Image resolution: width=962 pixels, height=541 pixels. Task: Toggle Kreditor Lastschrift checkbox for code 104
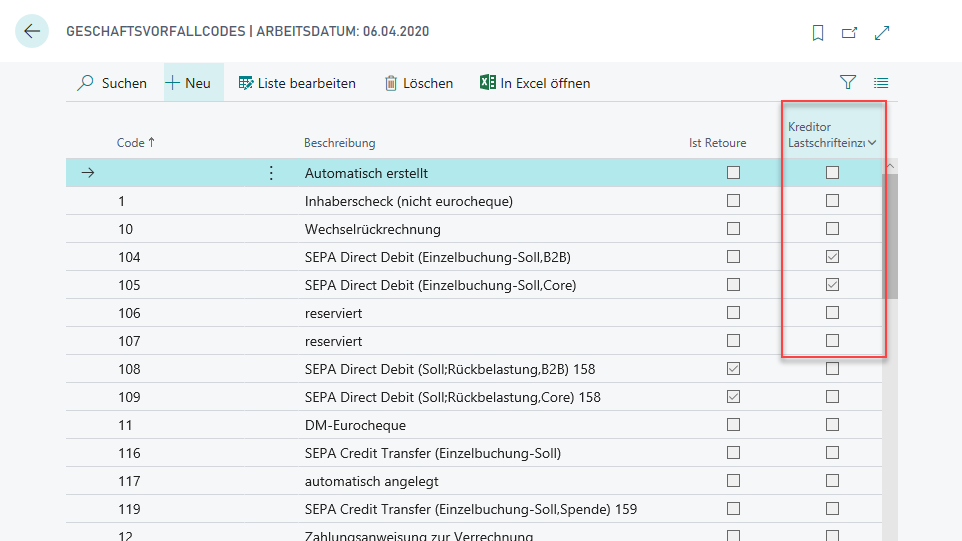click(832, 256)
